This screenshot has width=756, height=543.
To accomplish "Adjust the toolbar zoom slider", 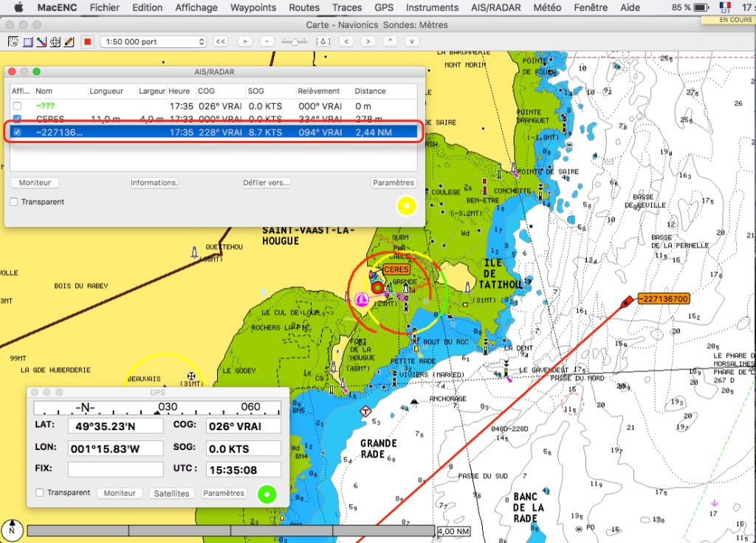I will click(295, 41).
